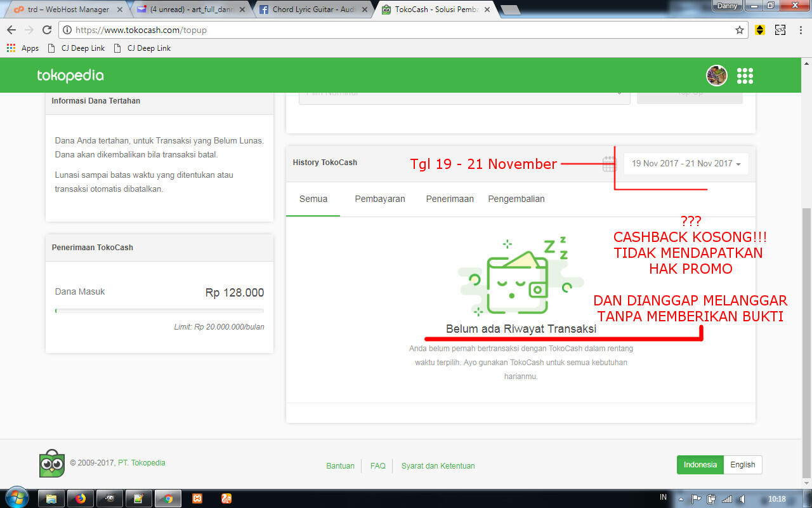Click the yellow-black extension icon

[760, 30]
